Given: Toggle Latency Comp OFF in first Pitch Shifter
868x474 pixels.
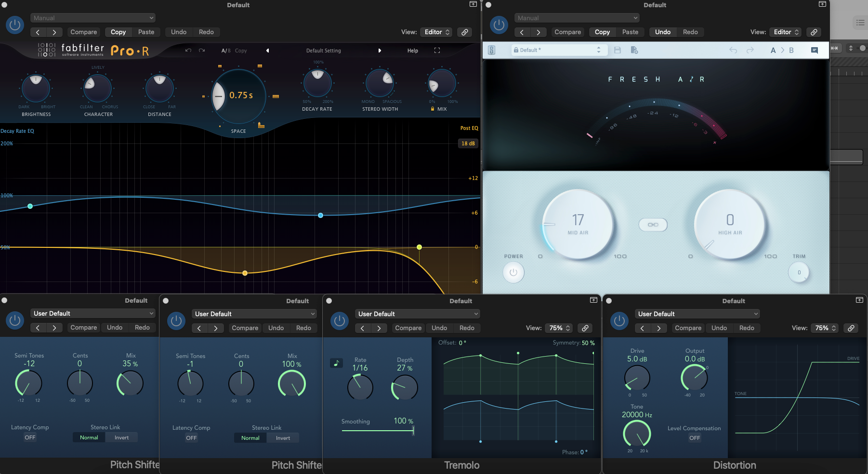Looking at the screenshot, I should [x=30, y=437].
